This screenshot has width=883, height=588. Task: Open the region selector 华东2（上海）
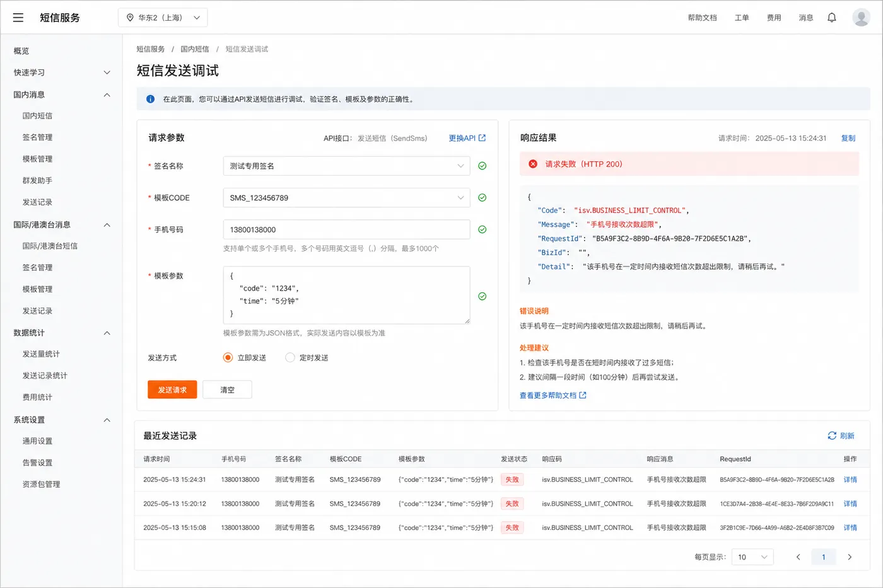[163, 18]
